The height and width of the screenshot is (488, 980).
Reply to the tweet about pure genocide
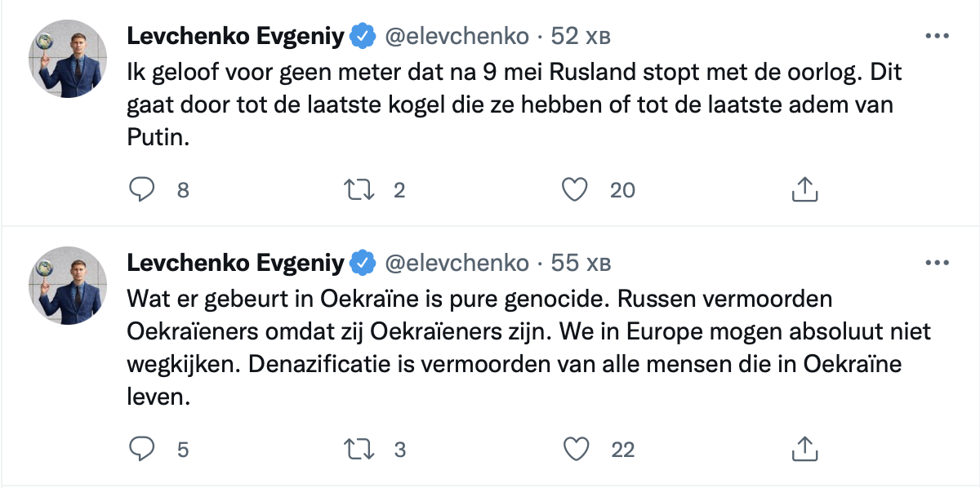(143, 448)
